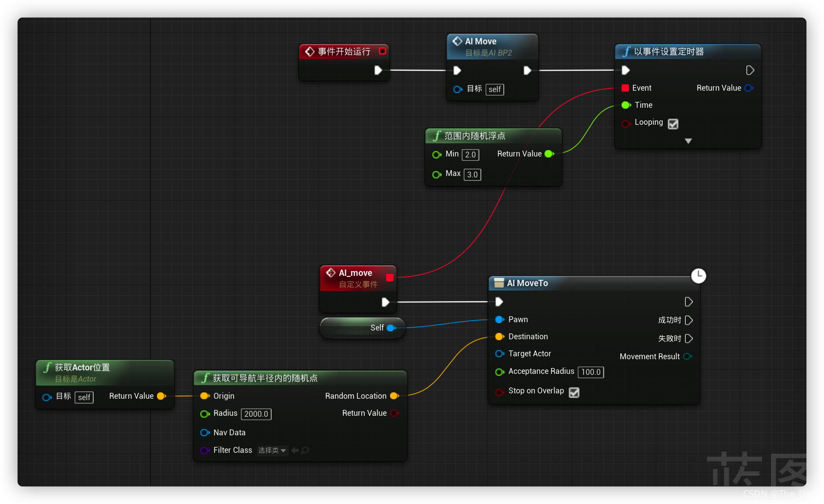Click Return Value pin of 获取可导航半径内的随机点
This screenshot has width=824, height=504.
point(394,413)
